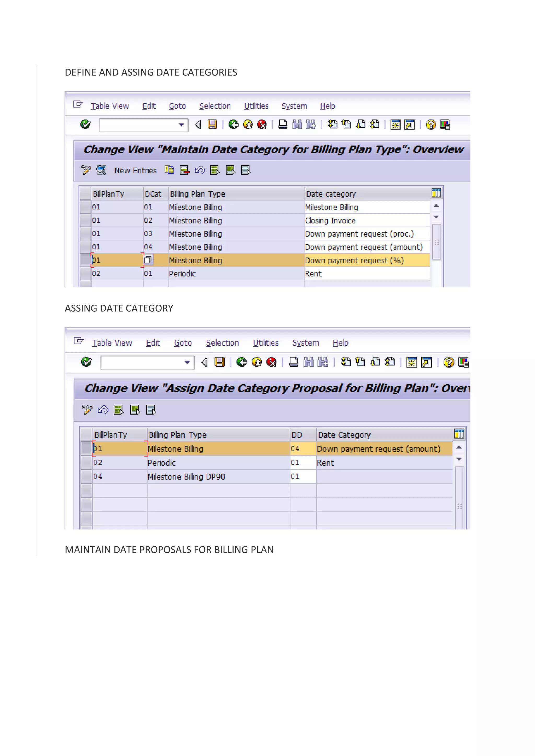Click Display/Change pencil icon in Assign Date Category toolbar
Screen dimensions: 535x756
pyautogui.click(x=87, y=410)
